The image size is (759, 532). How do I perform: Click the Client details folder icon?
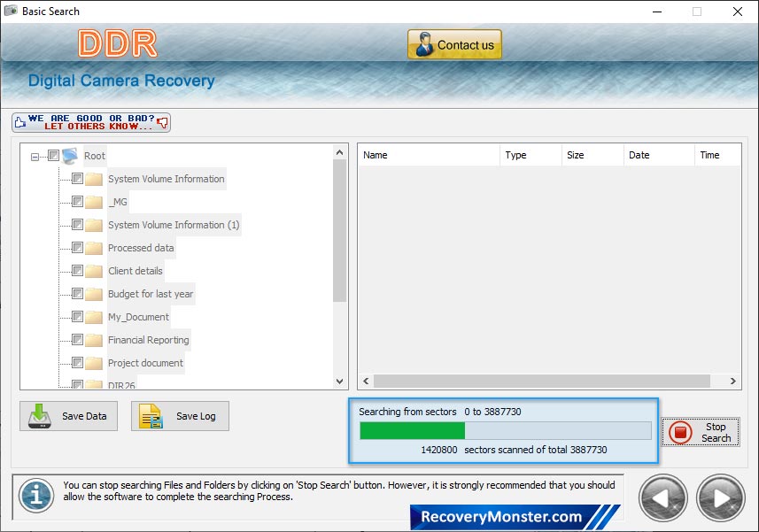click(x=94, y=271)
